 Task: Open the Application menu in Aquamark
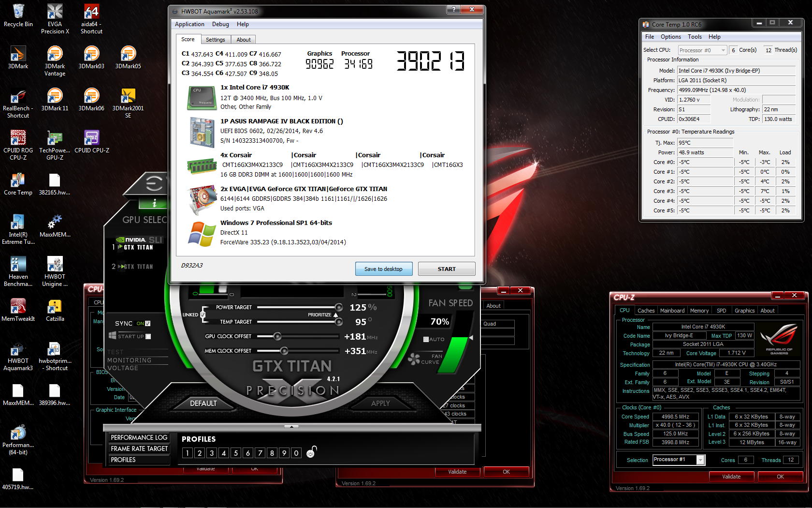(x=189, y=24)
